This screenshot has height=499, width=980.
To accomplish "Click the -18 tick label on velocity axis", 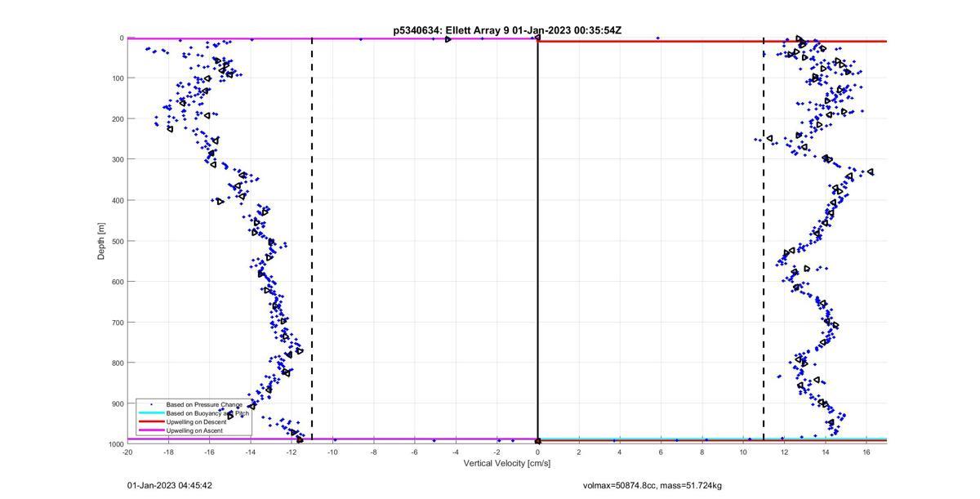I will pos(168,451).
